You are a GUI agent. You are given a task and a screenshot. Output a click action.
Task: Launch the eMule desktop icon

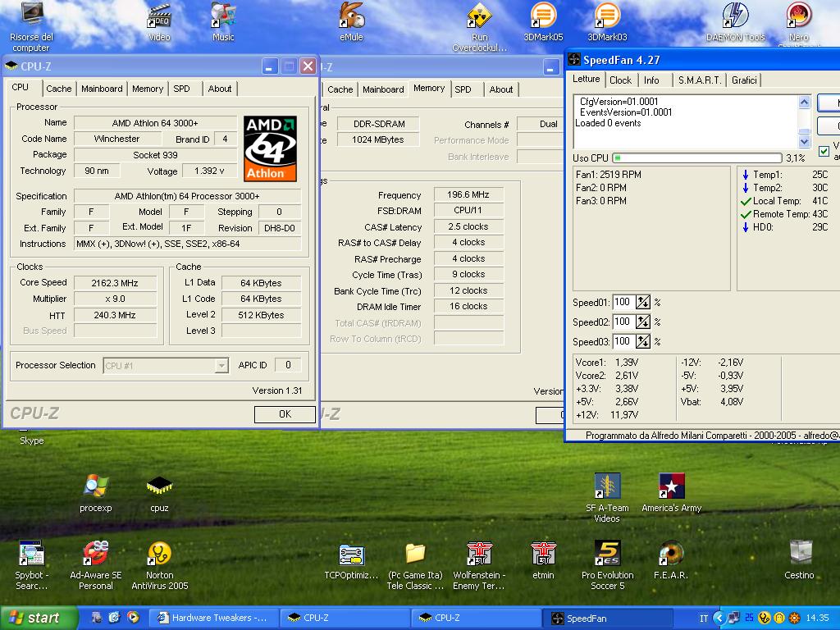tap(351, 23)
